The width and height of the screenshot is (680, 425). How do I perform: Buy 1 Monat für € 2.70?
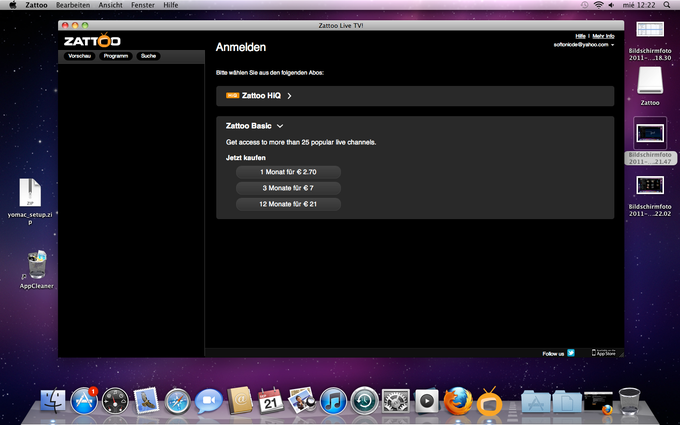pos(288,172)
